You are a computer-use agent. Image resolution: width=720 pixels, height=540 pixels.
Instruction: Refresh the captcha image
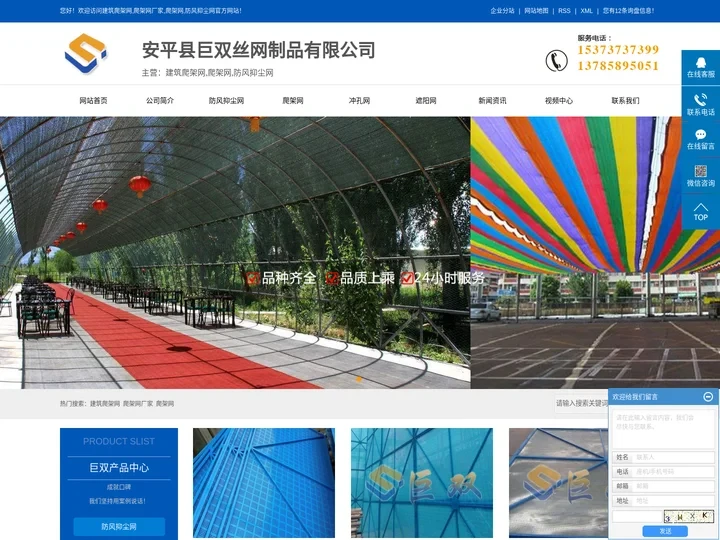coord(688,516)
